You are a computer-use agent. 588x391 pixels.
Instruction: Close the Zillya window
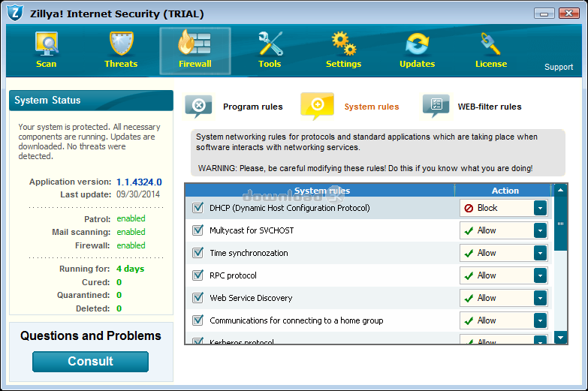[x=568, y=13]
